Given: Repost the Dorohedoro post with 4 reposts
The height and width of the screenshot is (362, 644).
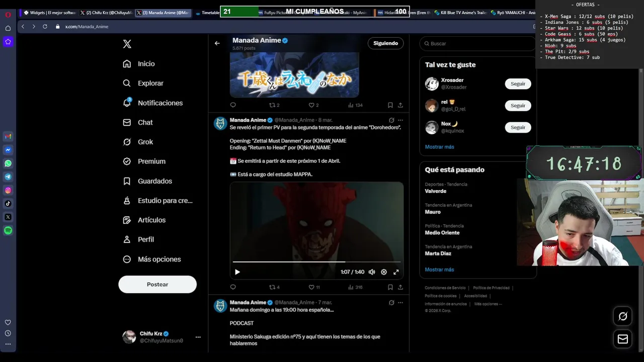Looking at the screenshot, I should (274, 287).
